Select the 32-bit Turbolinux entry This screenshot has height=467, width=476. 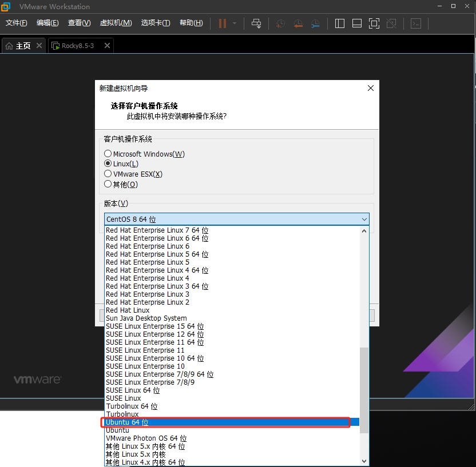[232, 414]
